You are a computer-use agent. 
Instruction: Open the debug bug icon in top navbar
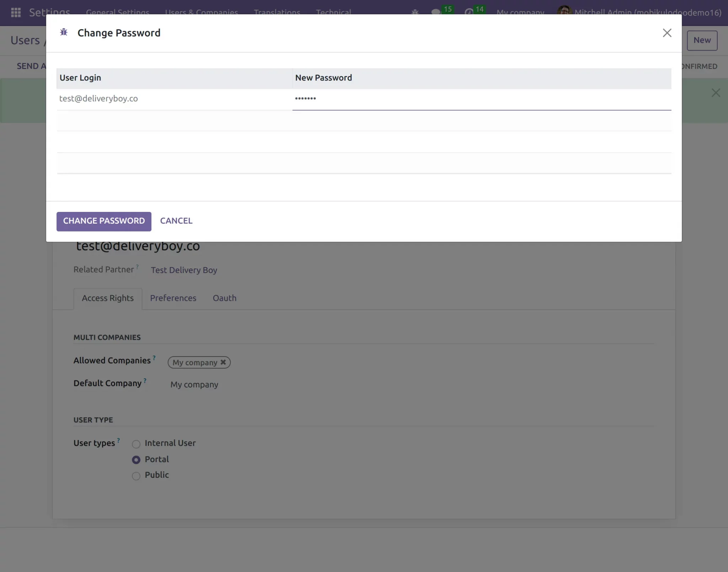click(x=415, y=12)
